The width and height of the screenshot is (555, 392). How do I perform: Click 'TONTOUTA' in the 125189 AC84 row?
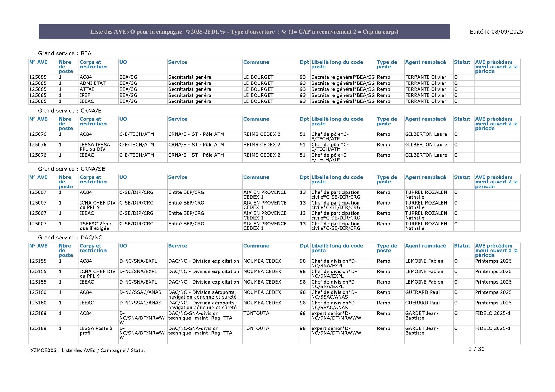coord(256,313)
